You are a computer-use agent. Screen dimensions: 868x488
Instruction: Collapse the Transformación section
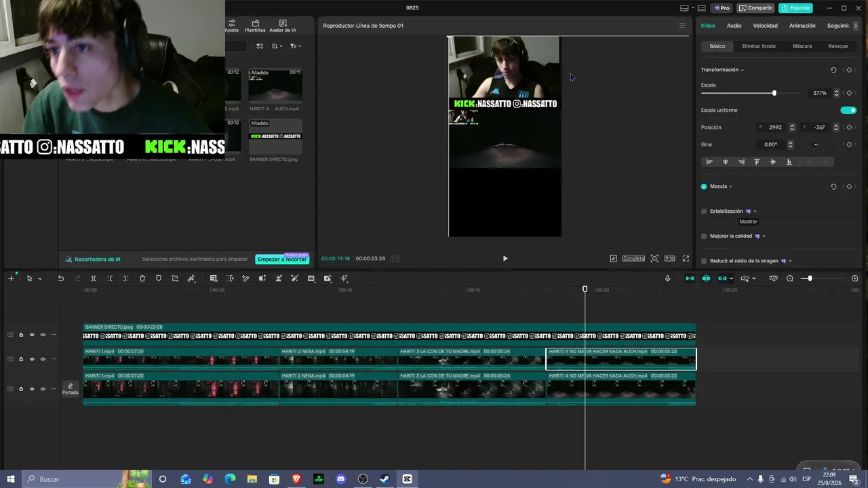(742, 70)
